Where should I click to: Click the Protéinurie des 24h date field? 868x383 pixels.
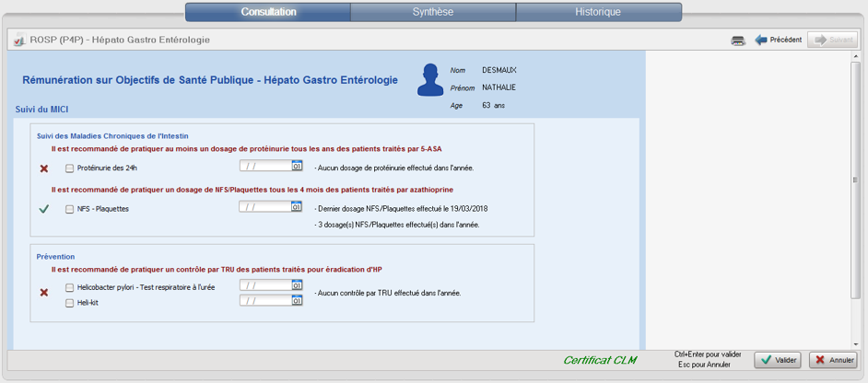click(x=264, y=167)
